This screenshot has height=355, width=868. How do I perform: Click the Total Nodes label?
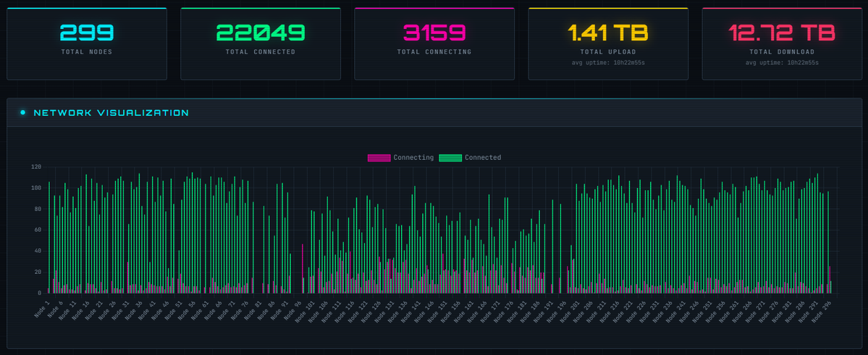pyautogui.click(x=87, y=51)
